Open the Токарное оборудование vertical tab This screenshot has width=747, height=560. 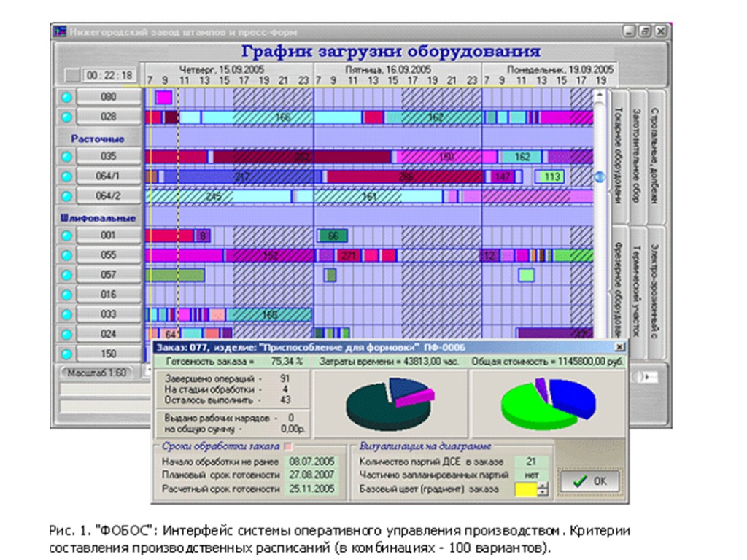(x=619, y=156)
